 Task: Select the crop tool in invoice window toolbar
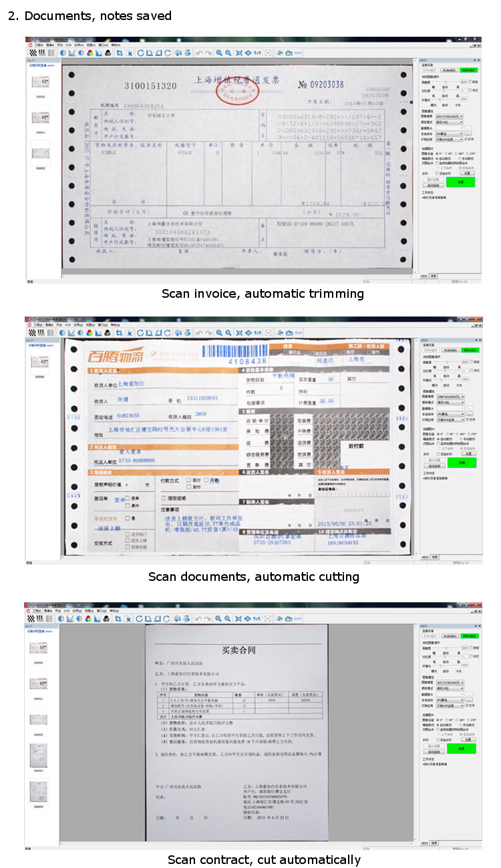120,53
